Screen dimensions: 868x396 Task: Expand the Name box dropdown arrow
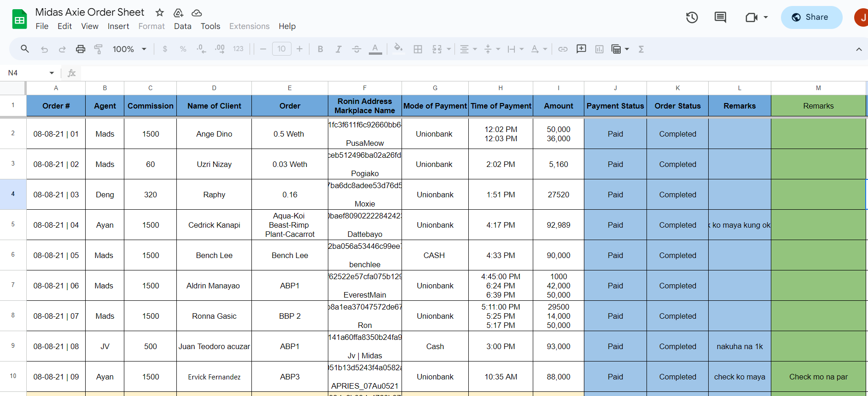[52, 73]
